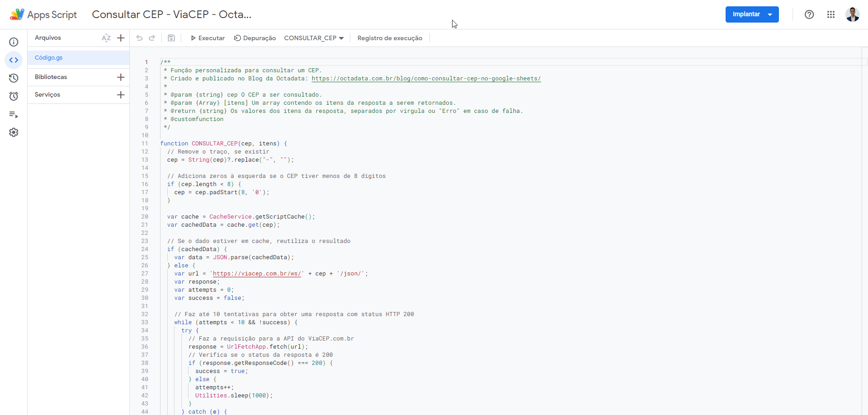868x415 pixels.
Task: Open the Octadata blog link in code
Action: (425, 78)
